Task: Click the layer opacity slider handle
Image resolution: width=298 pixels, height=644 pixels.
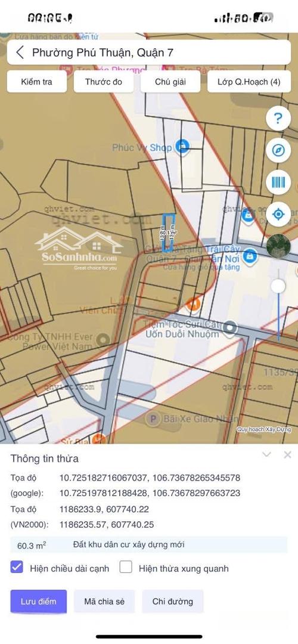Action: [x=278, y=286]
